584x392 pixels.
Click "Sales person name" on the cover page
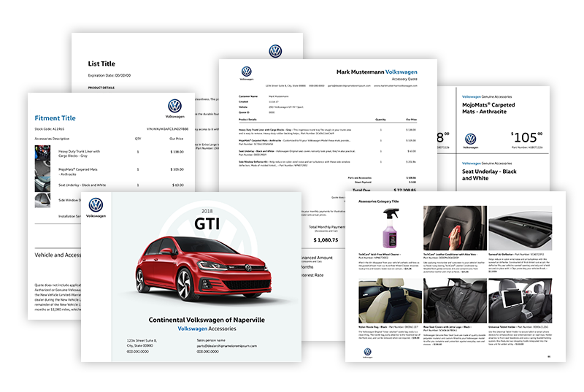211,340
